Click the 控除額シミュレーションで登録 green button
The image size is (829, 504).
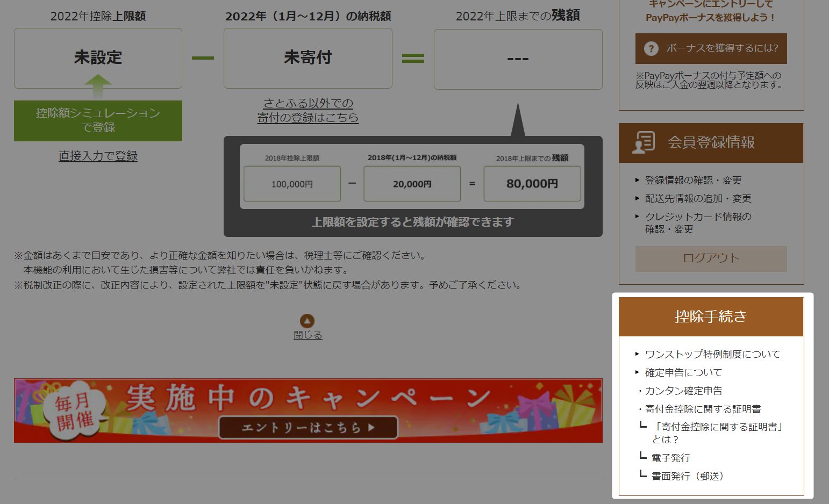click(x=98, y=120)
